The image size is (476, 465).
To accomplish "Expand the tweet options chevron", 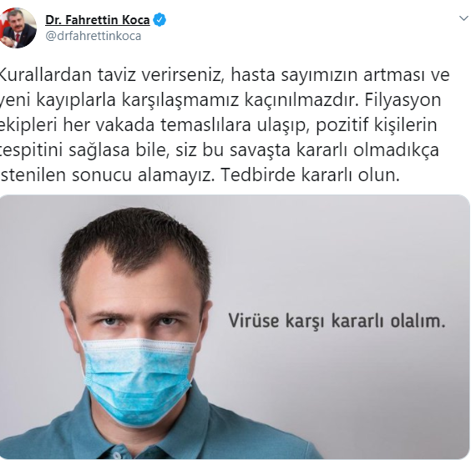I will coord(463,18).
